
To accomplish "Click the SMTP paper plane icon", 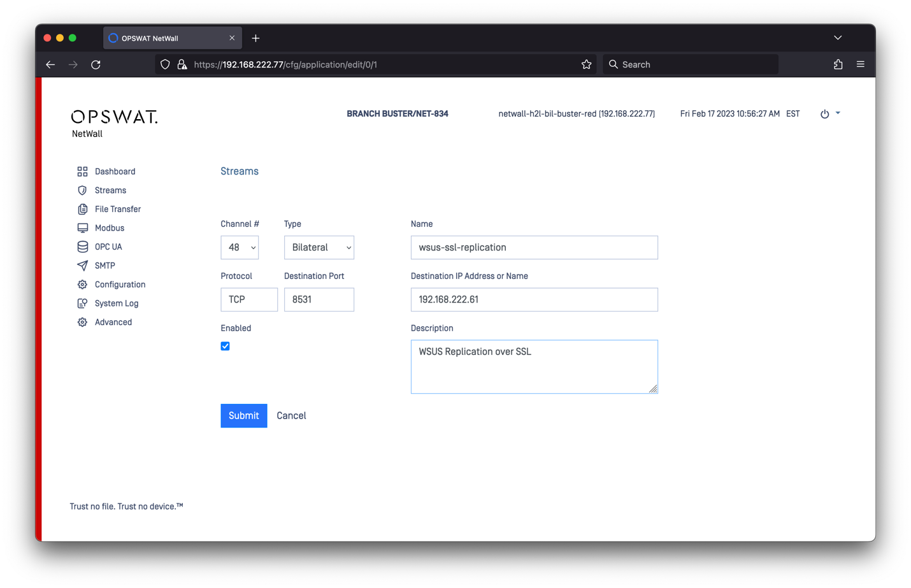I will 82,266.
